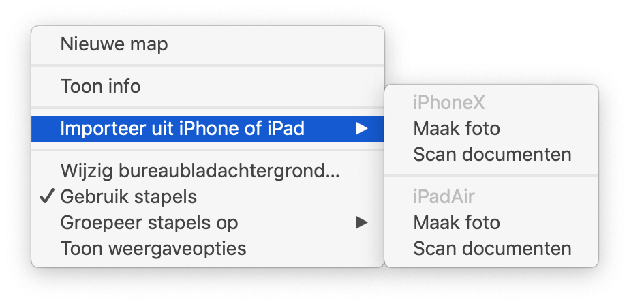Click the greyed iPadAir device header
Screen dimensions: 644x304
pyautogui.click(x=444, y=197)
